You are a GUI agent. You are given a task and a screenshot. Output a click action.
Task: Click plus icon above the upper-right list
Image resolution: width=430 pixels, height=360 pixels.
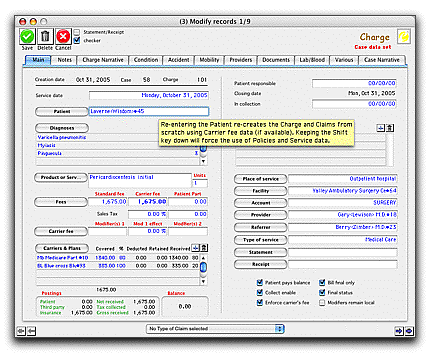(x=381, y=128)
